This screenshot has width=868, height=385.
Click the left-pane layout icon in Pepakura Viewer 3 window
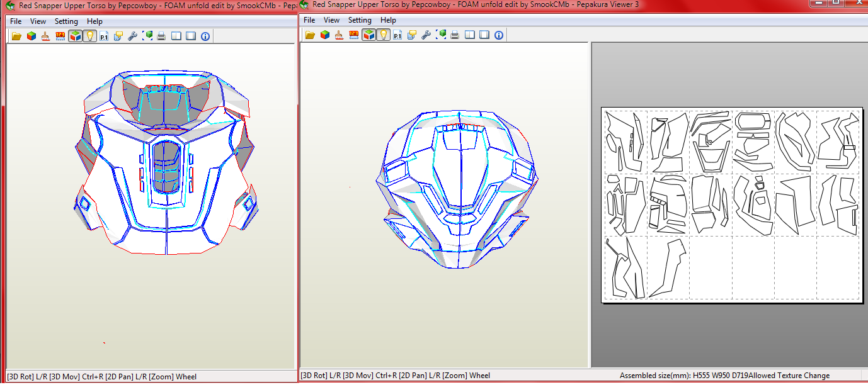[x=470, y=35]
